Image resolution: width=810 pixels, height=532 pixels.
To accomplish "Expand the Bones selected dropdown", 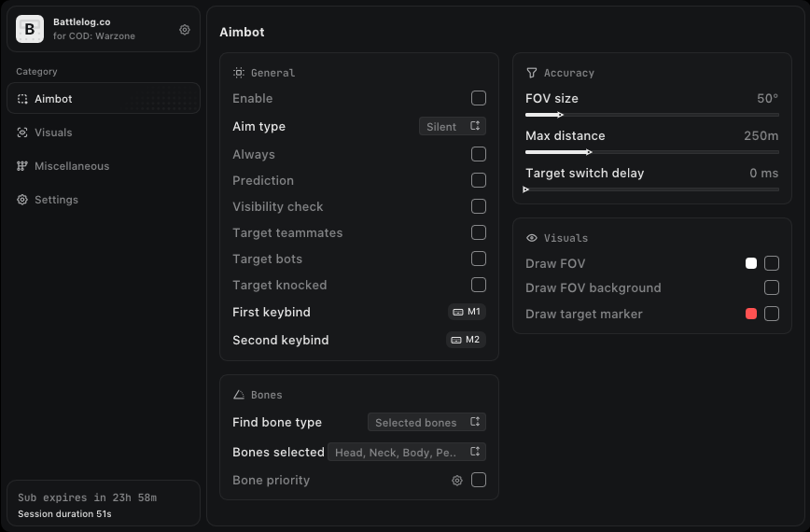I will coord(407,452).
